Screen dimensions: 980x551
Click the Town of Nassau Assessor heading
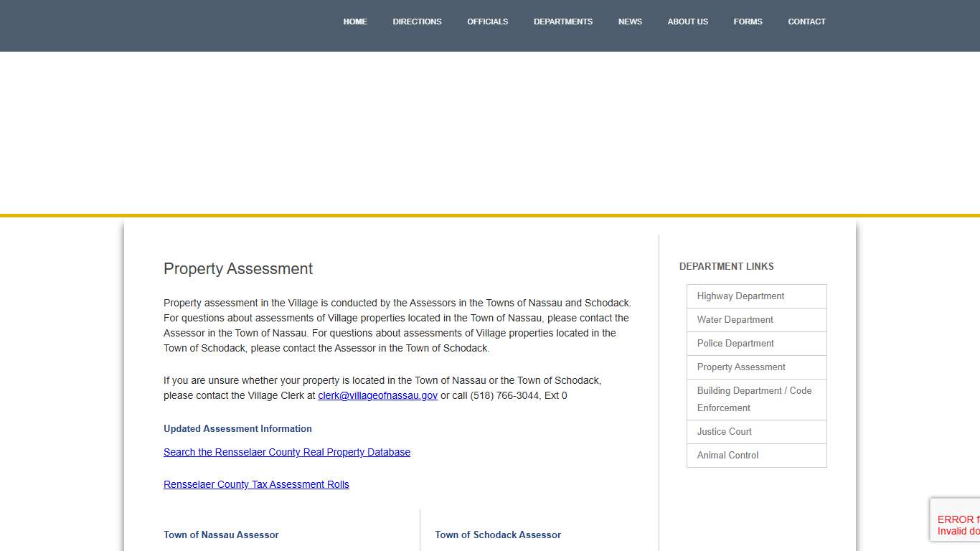(220, 534)
